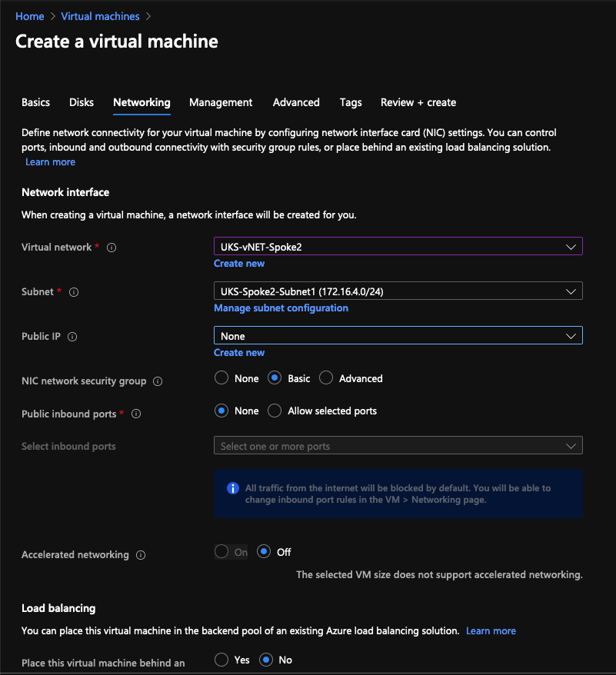Navigate to Virtual machines breadcrumb
Screen dimensions: 616x675
tap(101, 16)
